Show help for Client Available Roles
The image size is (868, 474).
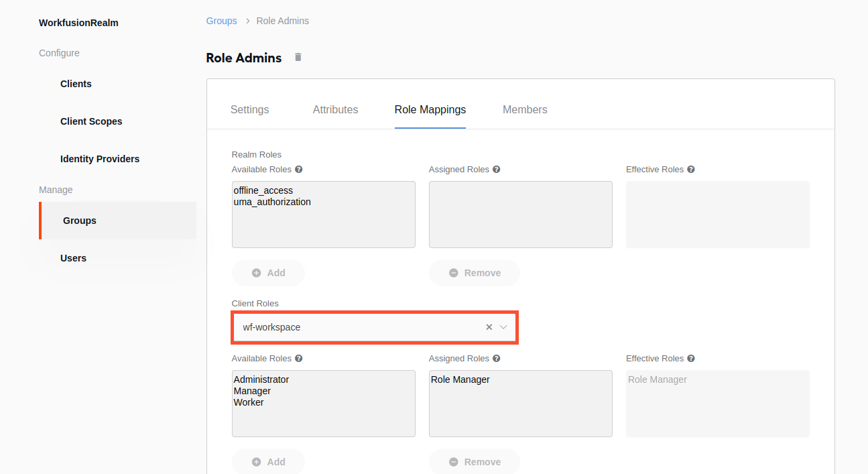click(299, 359)
